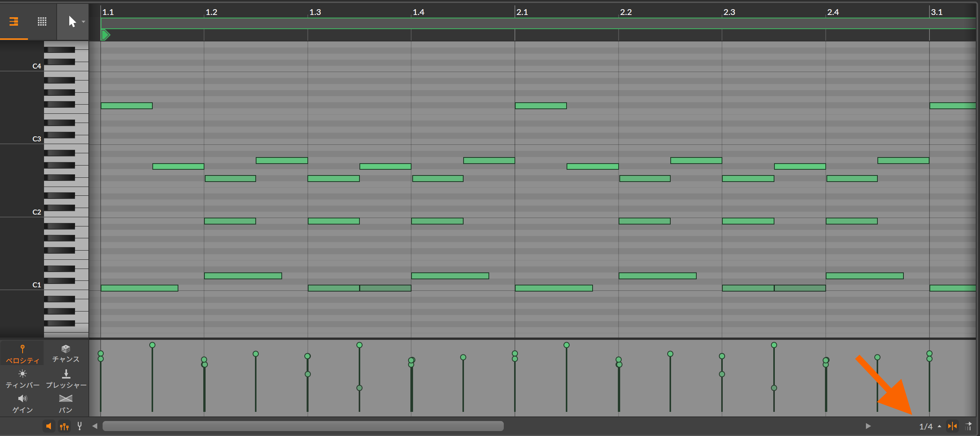980x436 pixels.
Task: Click the tuning fork icon
Action: [80, 426]
